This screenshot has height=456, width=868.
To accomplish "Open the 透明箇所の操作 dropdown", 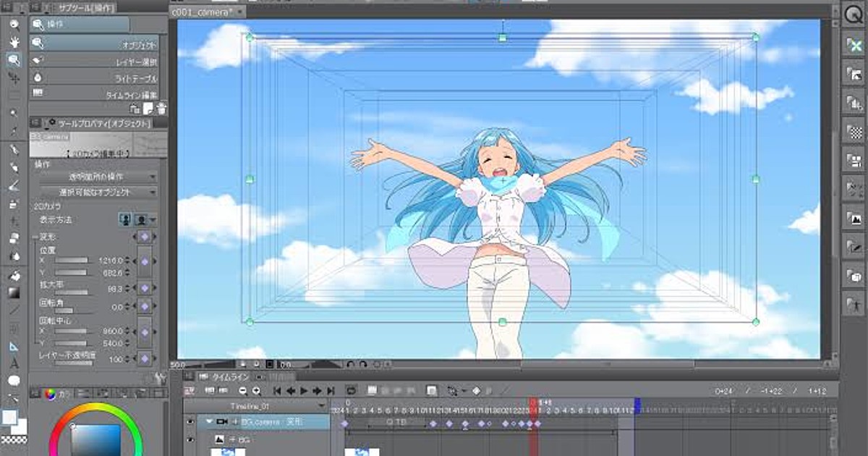I will [99, 177].
